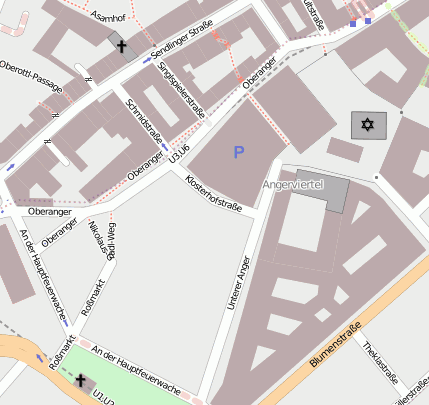Click the vertical Roßmarkt street label
This screenshot has width=429, height=405.
click(93, 298)
